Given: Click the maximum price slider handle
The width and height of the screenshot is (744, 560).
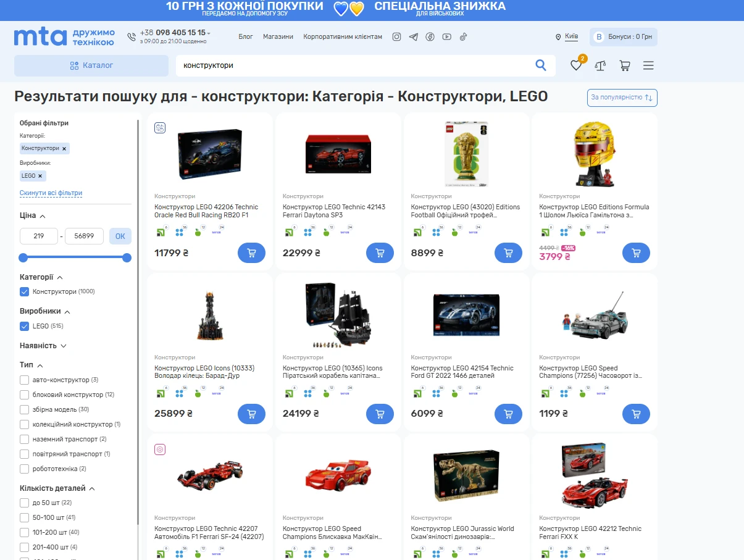Looking at the screenshot, I should pyautogui.click(x=127, y=257).
